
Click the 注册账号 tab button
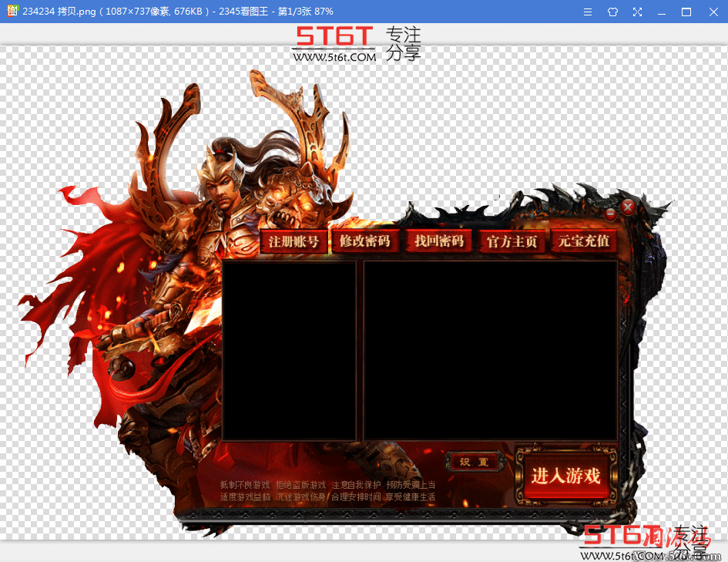(x=294, y=241)
